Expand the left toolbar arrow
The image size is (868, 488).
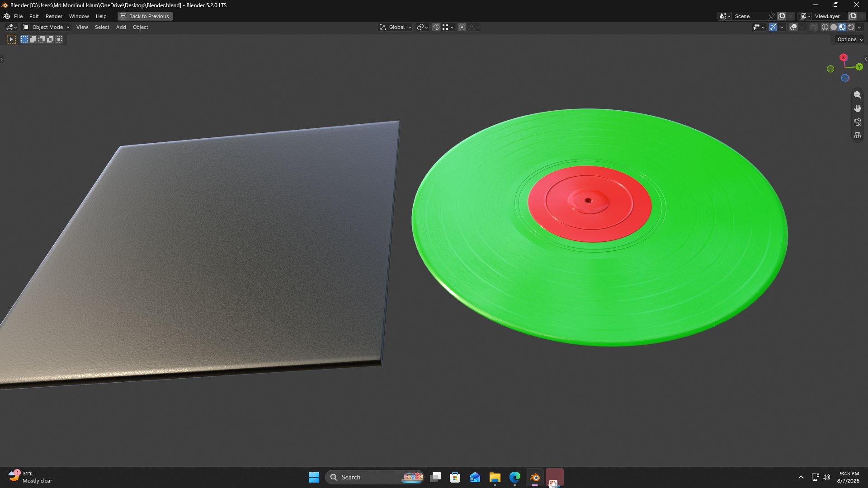pyautogui.click(x=2, y=59)
